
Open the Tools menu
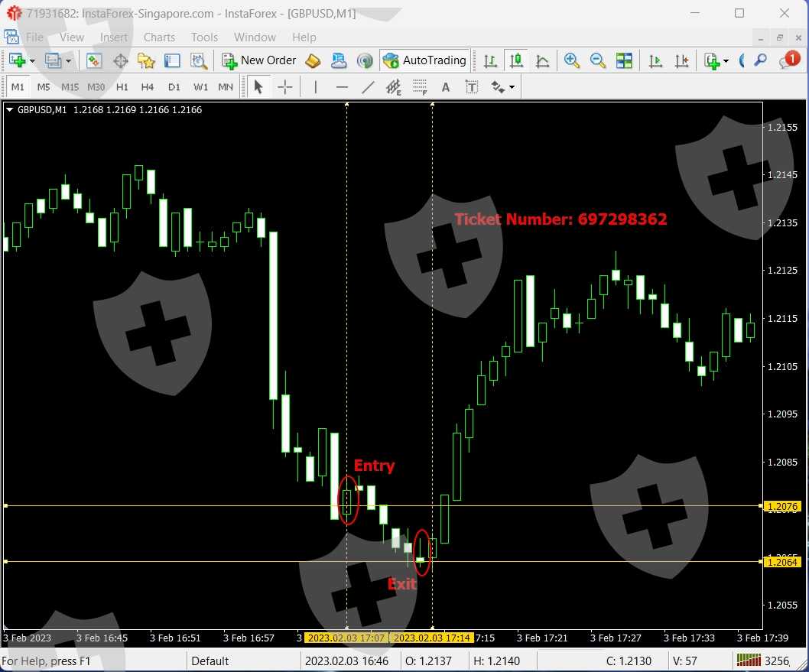(204, 37)
